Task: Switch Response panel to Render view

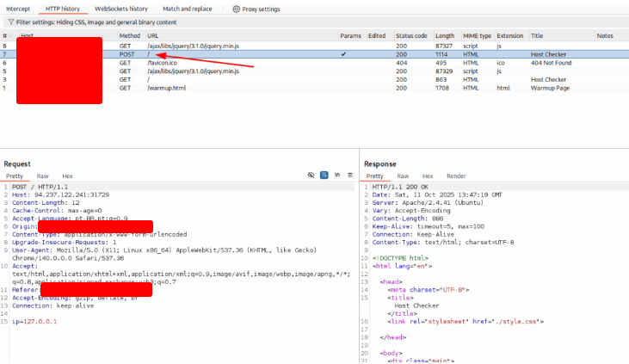Action: [456, 176]
